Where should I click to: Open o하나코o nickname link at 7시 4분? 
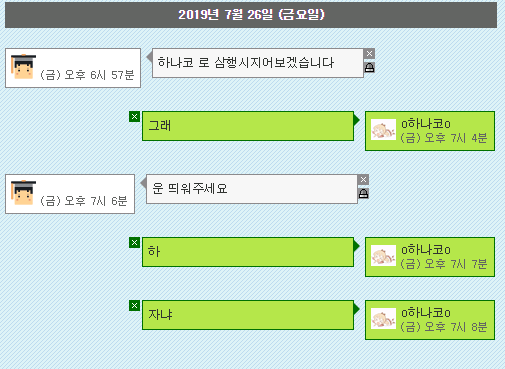coord(426,124)
